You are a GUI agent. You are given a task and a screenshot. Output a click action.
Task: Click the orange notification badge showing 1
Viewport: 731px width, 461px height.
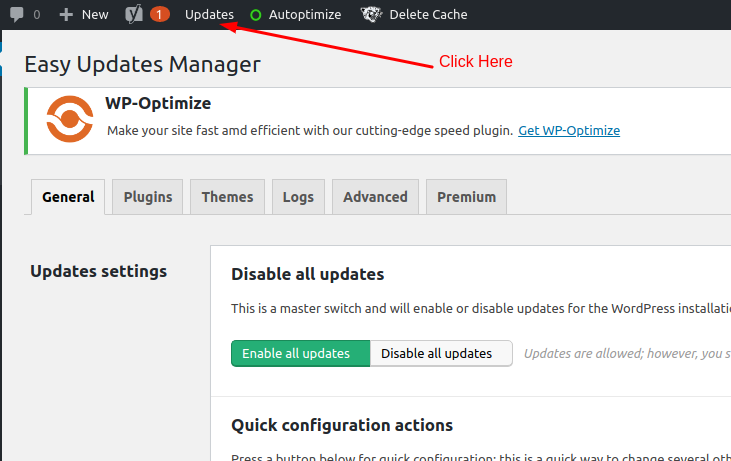tap(159, 14)
